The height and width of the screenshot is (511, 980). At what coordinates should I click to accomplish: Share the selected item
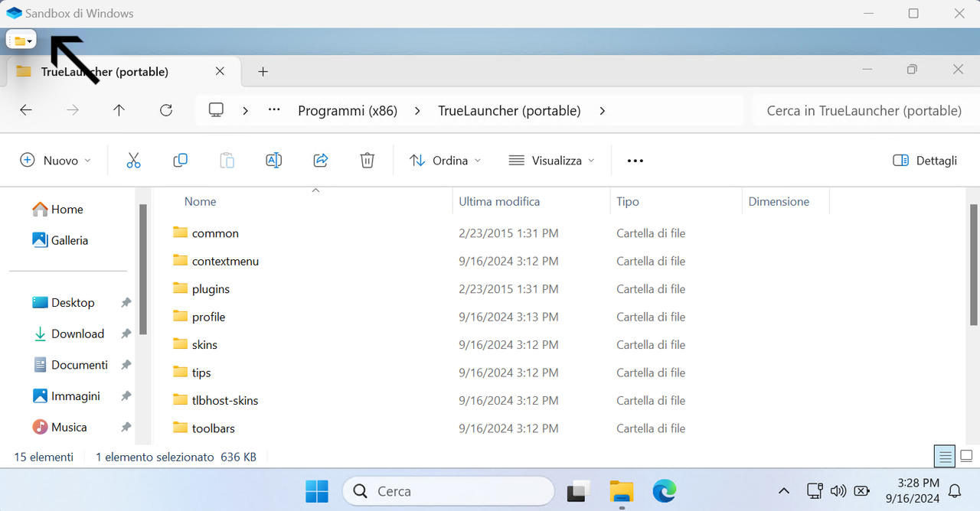pos(321,161)
